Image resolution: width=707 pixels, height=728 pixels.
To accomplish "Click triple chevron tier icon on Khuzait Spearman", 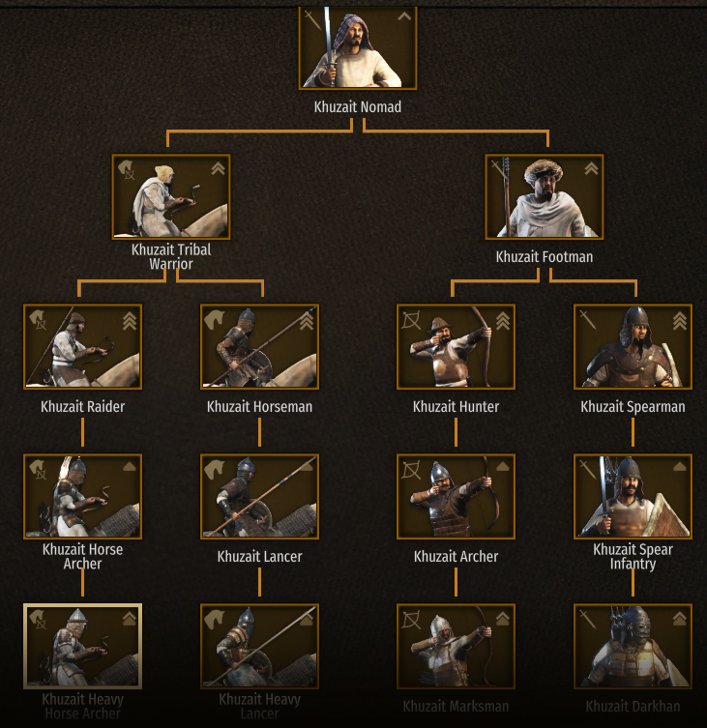I will coord(680,321).
